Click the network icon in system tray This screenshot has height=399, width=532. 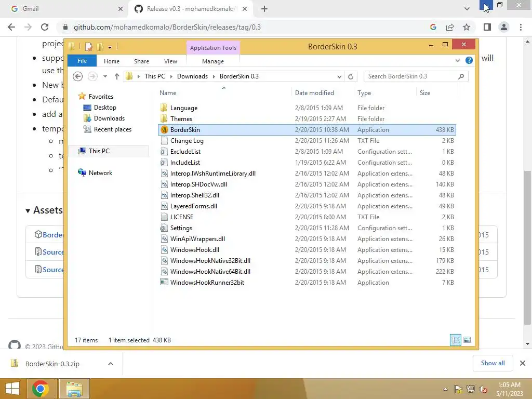tap(470, 389)
